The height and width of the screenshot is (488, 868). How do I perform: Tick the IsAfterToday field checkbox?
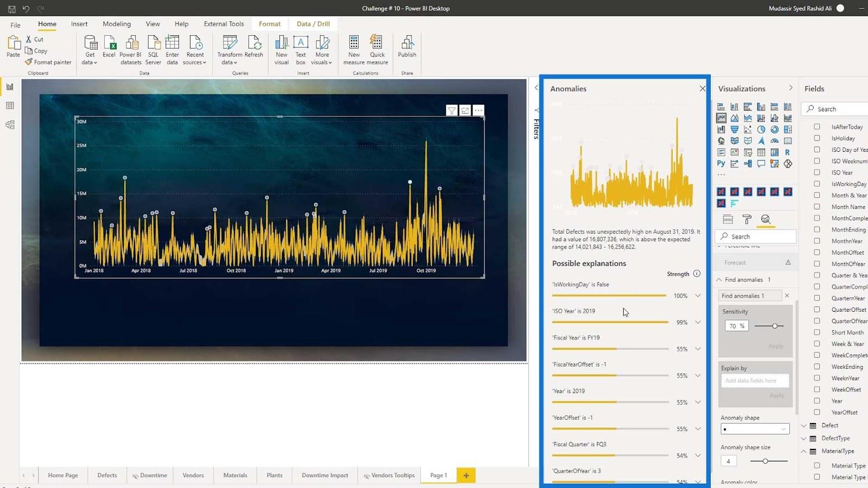tap(817, 127)
